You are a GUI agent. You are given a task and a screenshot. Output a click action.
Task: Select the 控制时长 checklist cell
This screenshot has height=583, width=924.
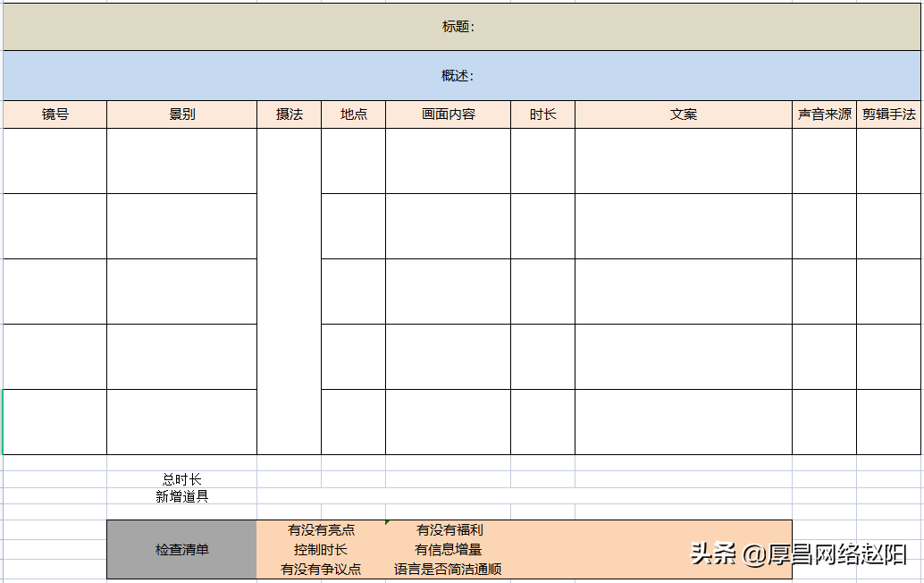(321, 549)
